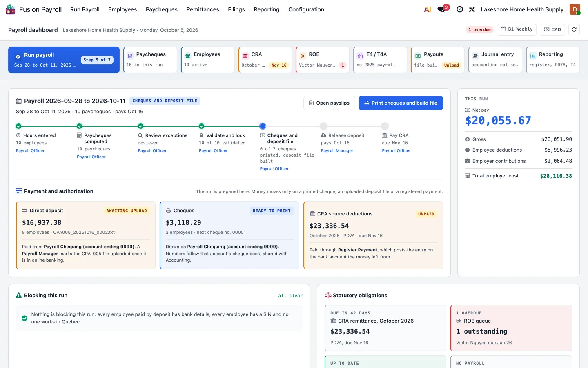Viewport: 588px width, 368px height.
Task: Open the Employees menu in the top navigation
Action: click(x=122, y=9)
